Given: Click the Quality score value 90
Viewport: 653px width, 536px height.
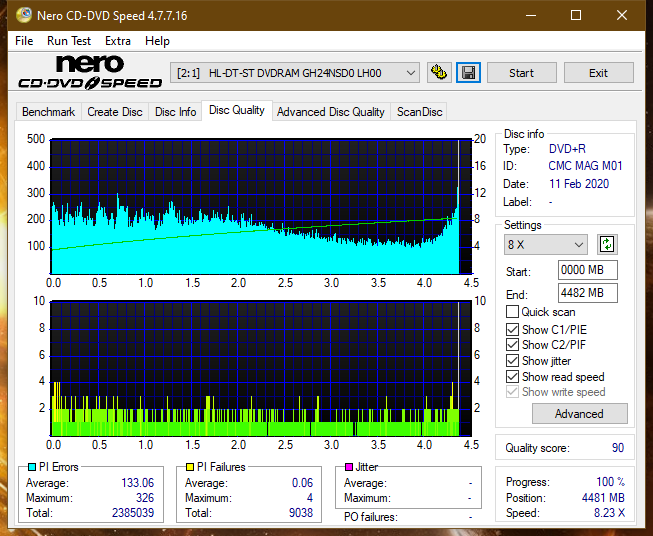Looking at the screenshot, I should [x=618, y=448].
